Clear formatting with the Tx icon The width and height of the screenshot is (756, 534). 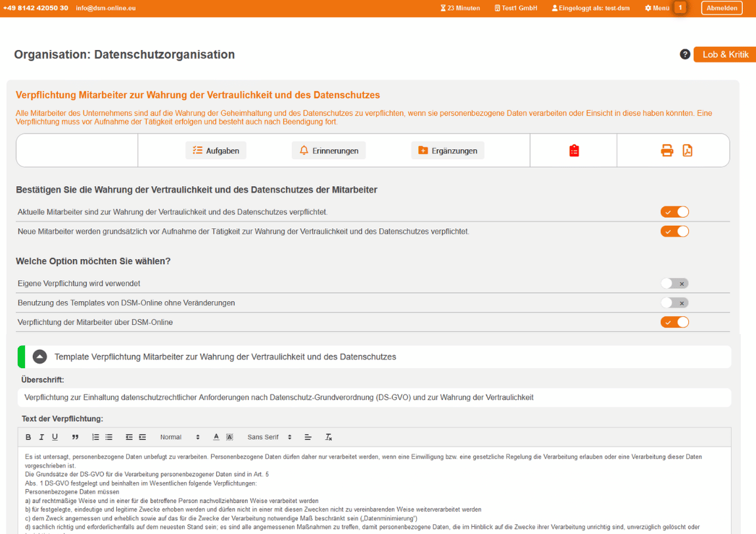point(328,437)
